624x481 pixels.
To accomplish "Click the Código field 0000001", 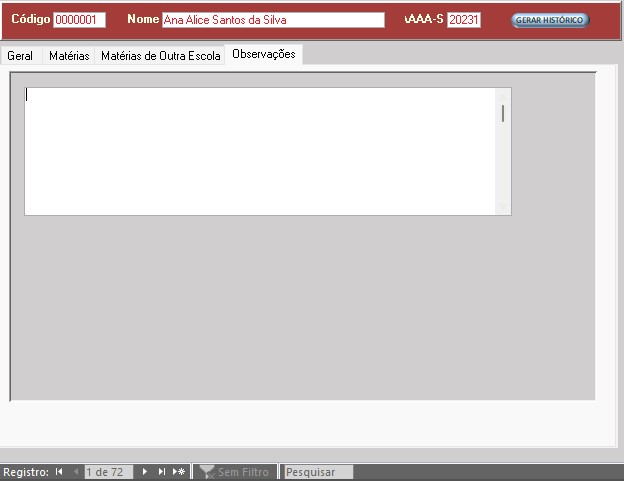I will tap(80, 19).
